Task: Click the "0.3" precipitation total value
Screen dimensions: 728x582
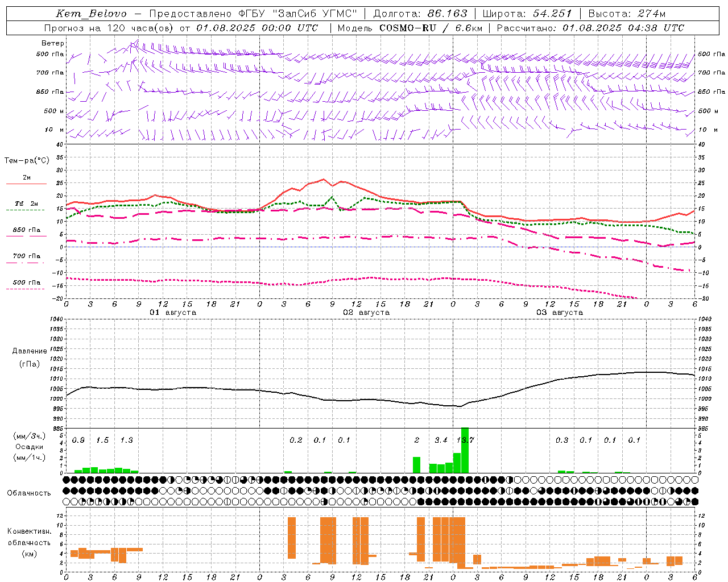Action: click(x=562, y=440)
